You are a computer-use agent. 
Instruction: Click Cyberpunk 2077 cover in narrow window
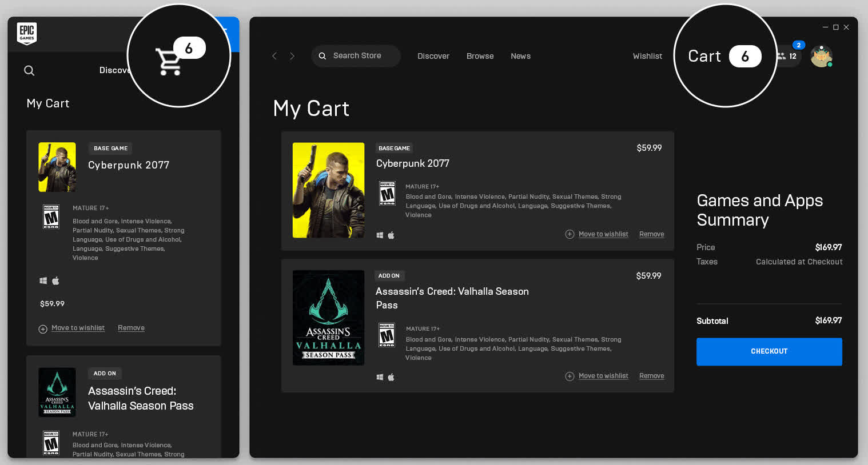pyautogui.click(x=57, y=167)
